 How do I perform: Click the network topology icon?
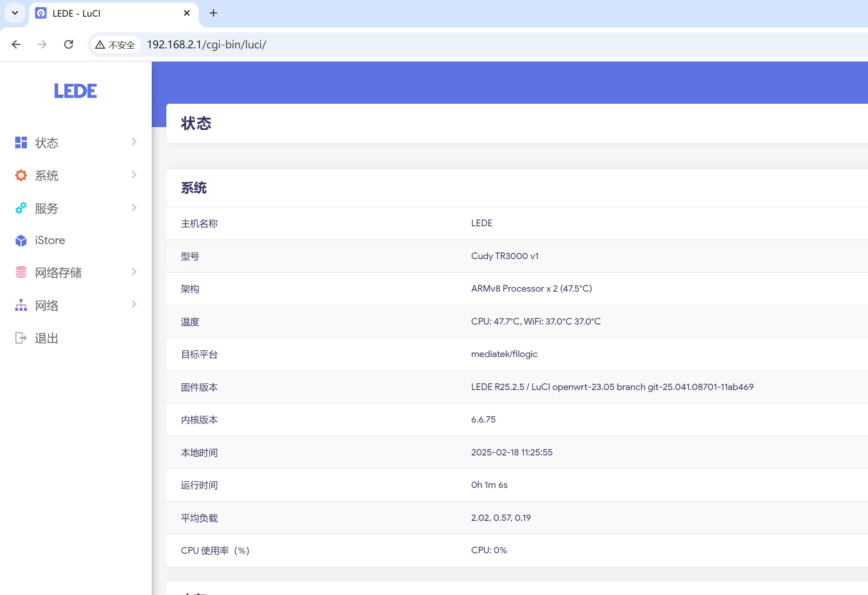(x=21, y=305)
